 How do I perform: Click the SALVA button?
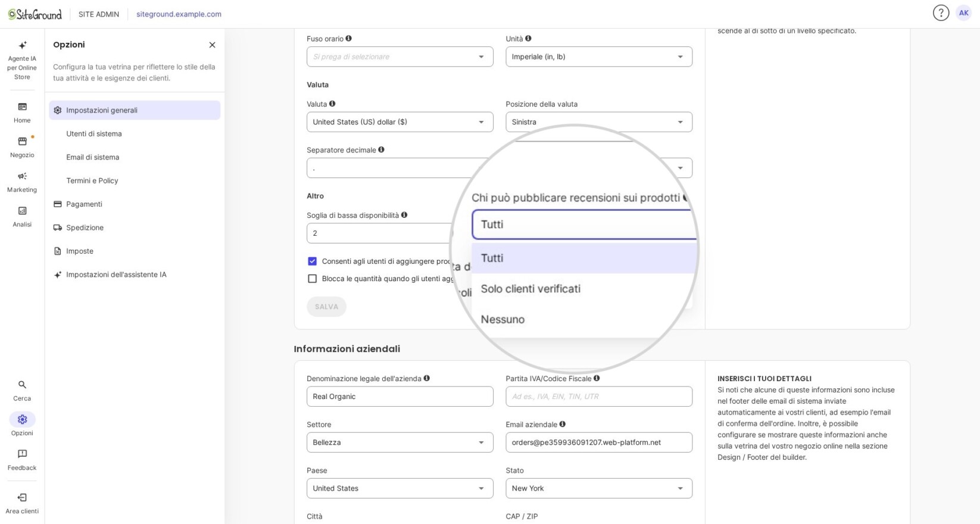tap(326, 307)
